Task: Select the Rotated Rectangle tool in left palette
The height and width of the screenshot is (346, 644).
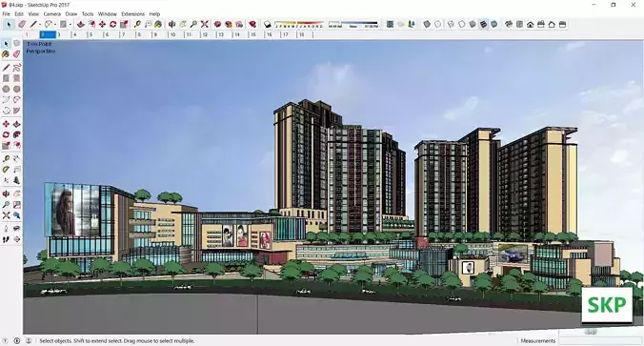Action: coord(17,78)
